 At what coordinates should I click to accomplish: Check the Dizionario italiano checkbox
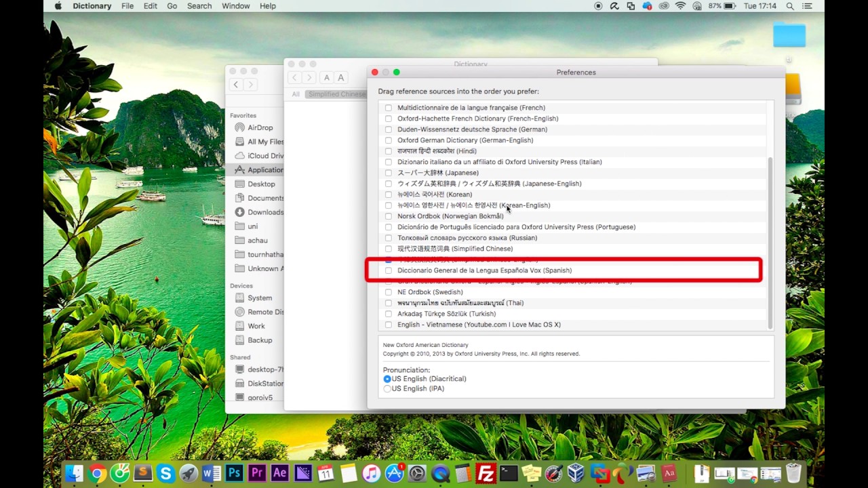[x=389, y=162]
